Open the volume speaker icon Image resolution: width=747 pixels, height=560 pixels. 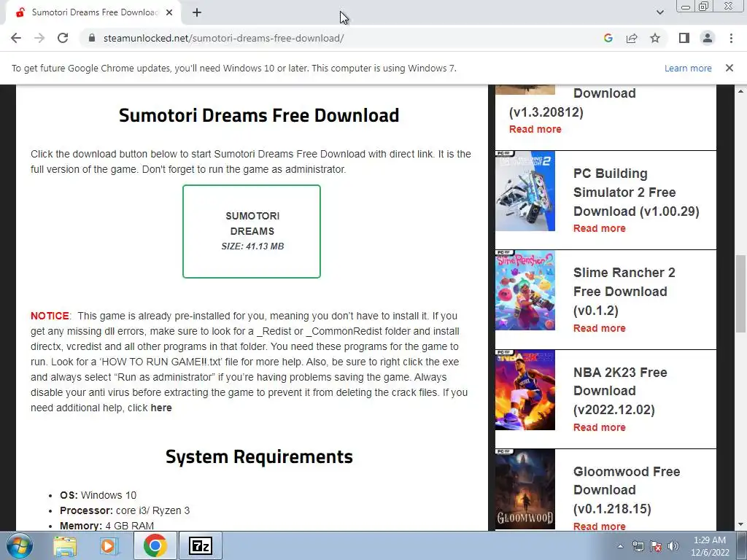point(673,546)
